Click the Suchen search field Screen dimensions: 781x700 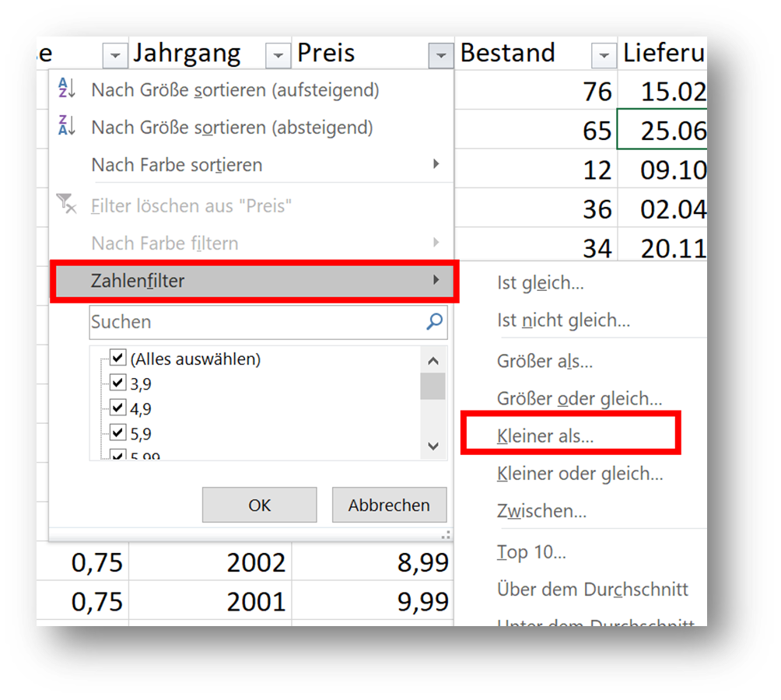click(257, 322)
